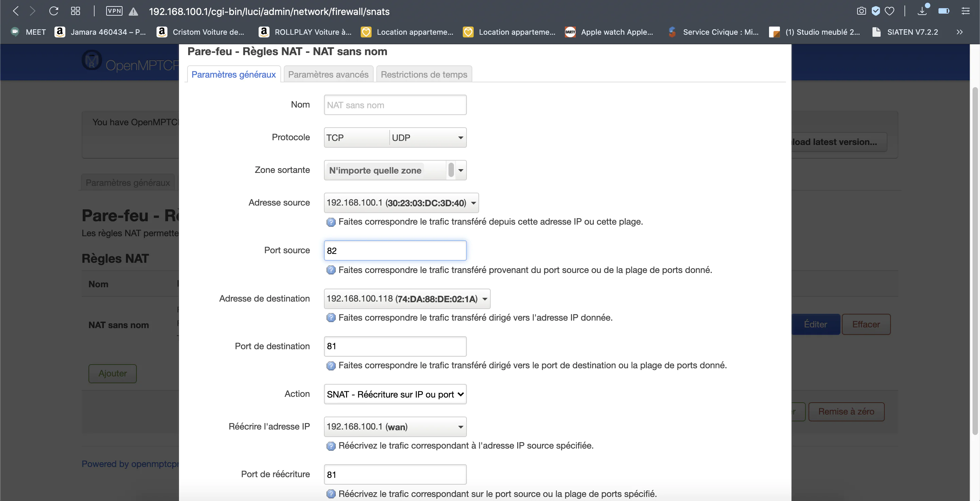This screenshot has height=501, width=980.
Task: Click the camera snapshot icon
Action: pos(861,11)
